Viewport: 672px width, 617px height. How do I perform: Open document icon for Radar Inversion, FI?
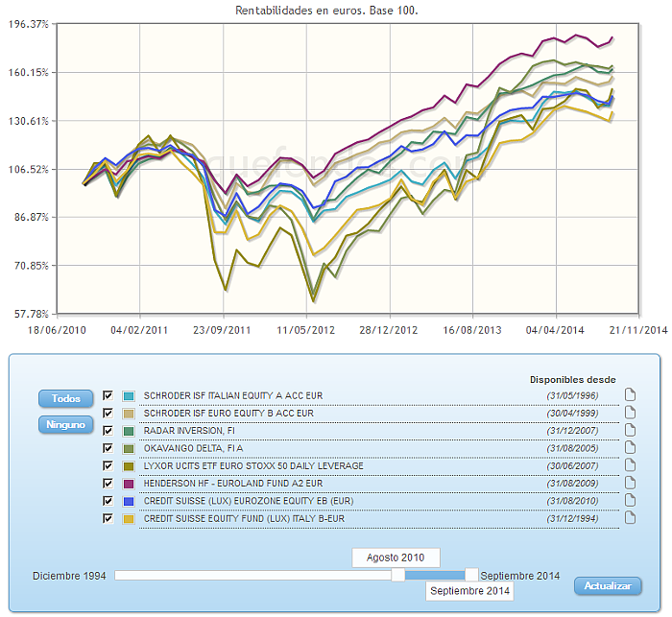pos(630,430)
